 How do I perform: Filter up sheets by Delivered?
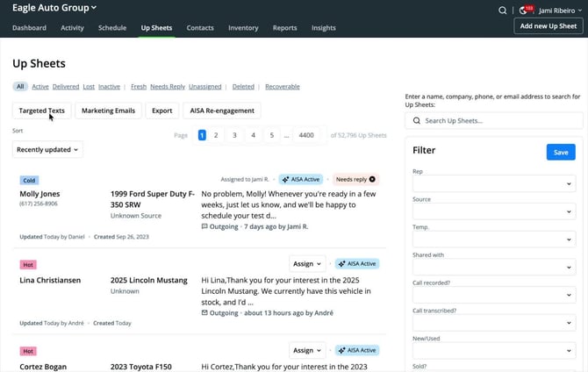coord(66,87)
